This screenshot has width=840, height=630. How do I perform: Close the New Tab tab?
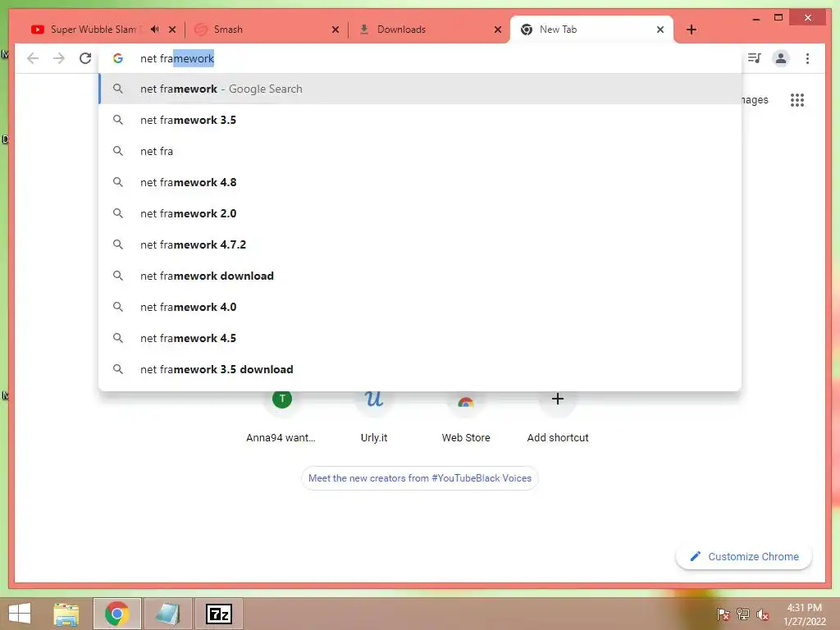point(660,30)
